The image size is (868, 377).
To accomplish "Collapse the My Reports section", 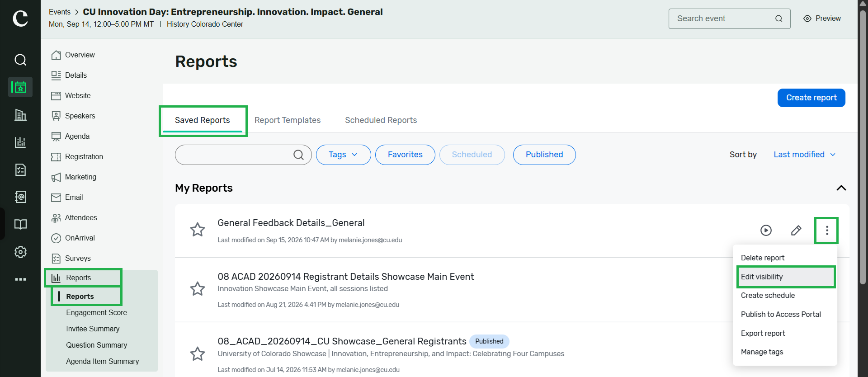I will pyautogui.click(x=841, y=188).
